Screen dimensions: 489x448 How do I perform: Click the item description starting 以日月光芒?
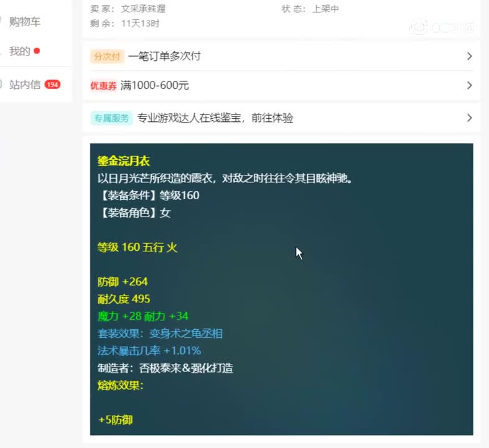225,178
